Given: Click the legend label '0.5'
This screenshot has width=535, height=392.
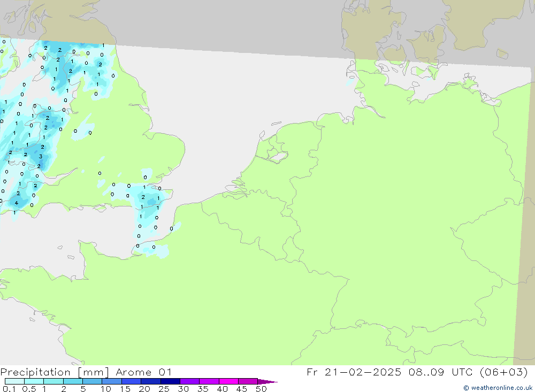Looking at the screenshot, I should click(x=29, y=389).
